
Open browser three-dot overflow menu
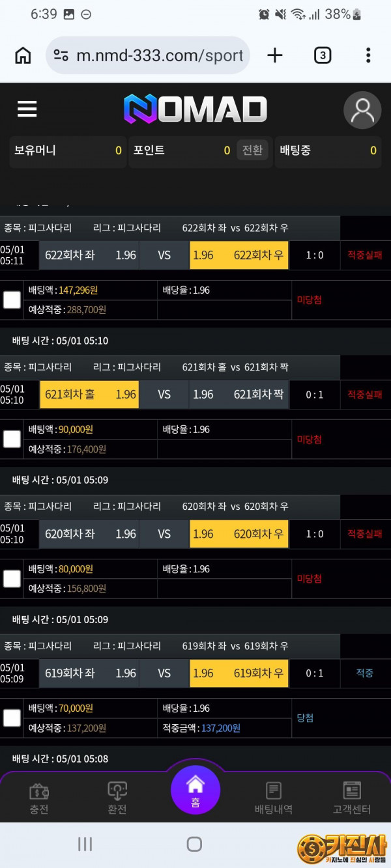(x=368, y=55)
